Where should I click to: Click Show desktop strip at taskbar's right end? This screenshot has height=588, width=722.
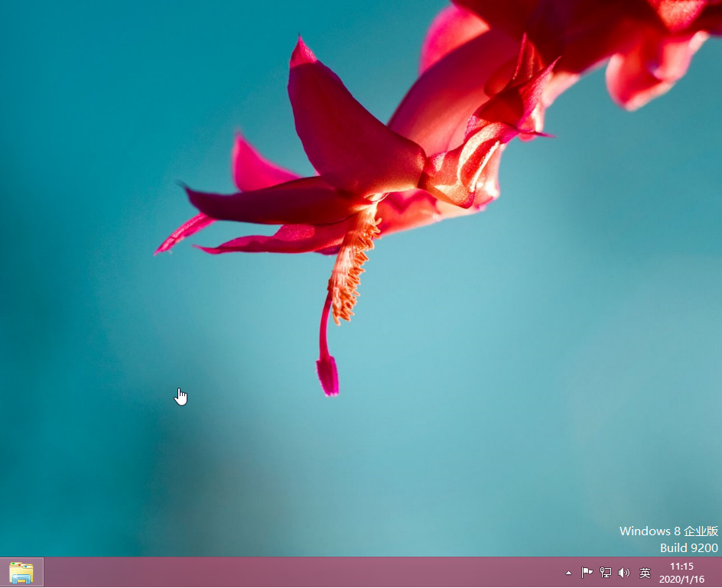(719, 573)
